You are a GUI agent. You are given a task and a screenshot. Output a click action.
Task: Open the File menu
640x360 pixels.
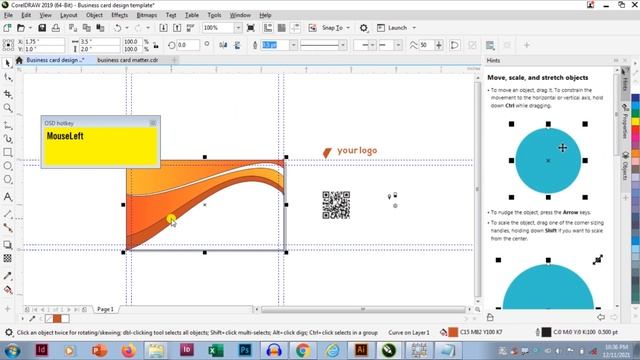point(8,15)
